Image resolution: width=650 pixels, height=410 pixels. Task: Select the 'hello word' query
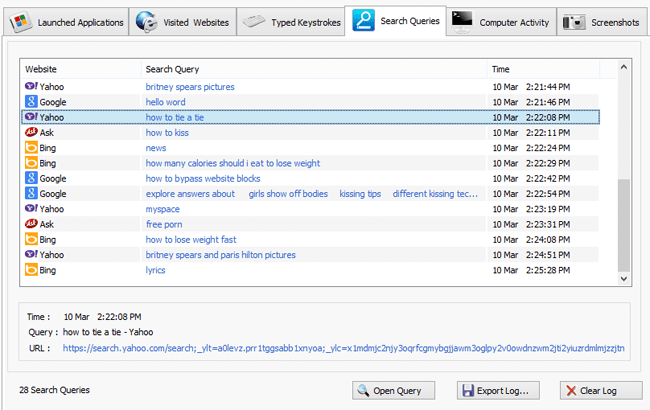point(165,102)
